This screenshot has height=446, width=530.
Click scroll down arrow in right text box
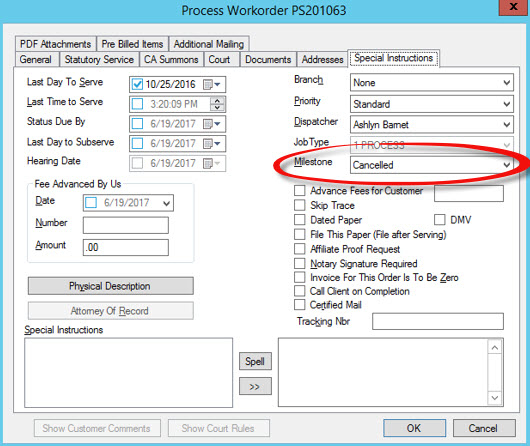coord(495,398)
